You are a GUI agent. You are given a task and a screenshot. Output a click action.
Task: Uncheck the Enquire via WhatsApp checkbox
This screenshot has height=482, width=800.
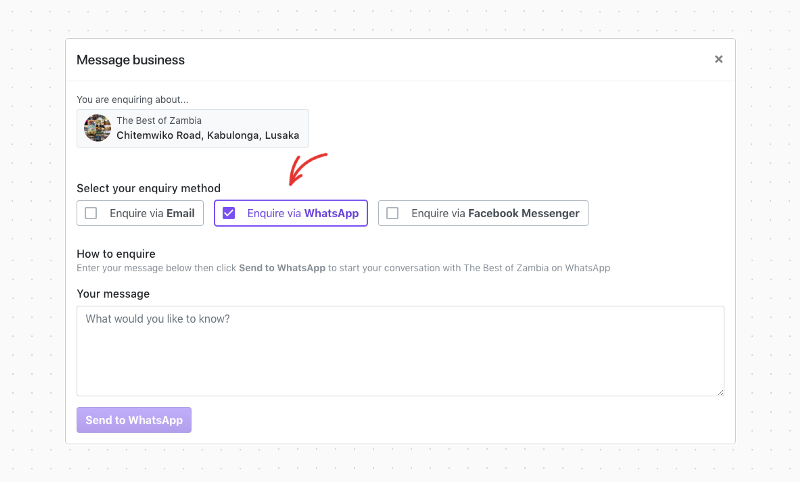click(x=229, y=213)
